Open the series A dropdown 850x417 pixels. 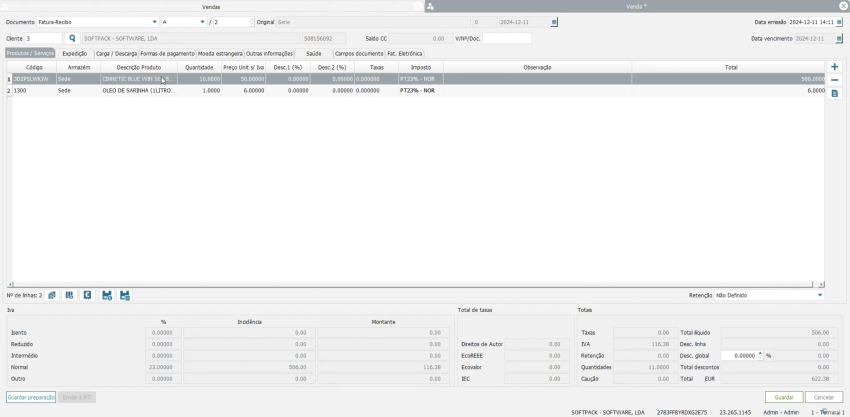pyautogui.click(x=202, y=21)
